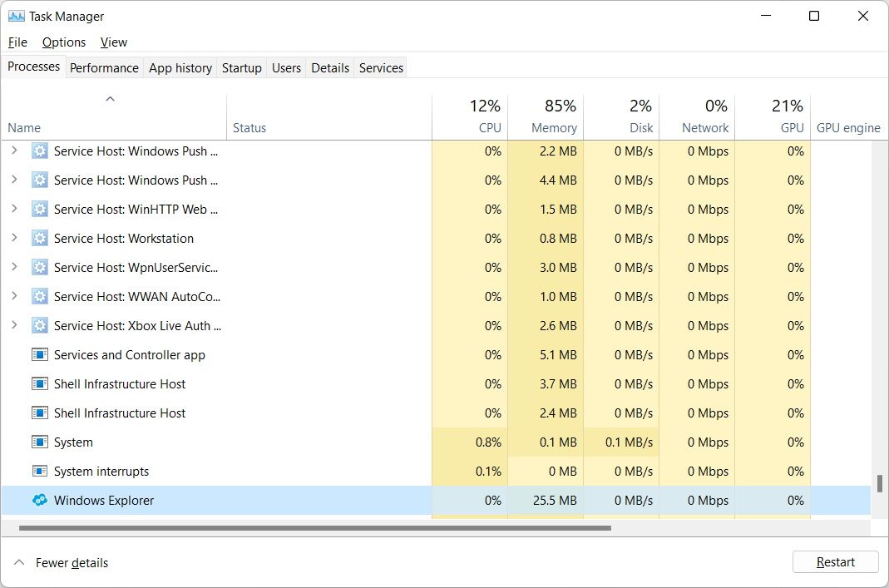Switch to the App history tab
The image size is (889, 588).
pyautogui.click(x=180, y=68)
